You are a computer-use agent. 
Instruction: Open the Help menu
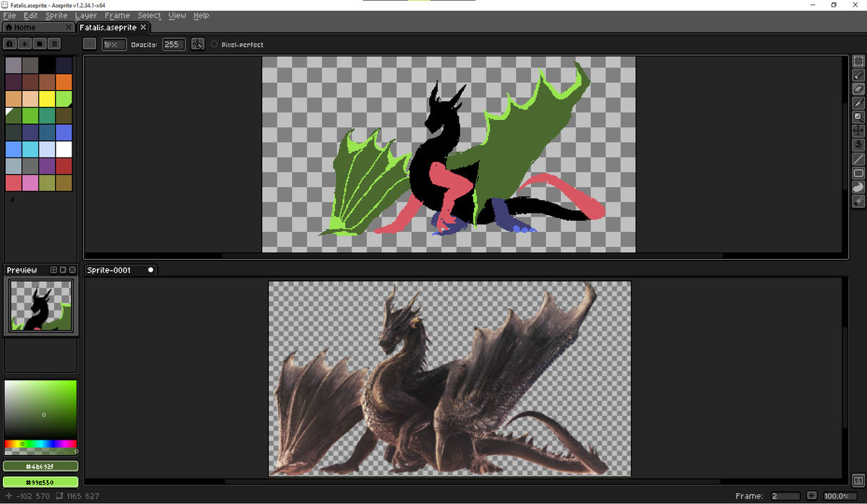pos(202,15)
